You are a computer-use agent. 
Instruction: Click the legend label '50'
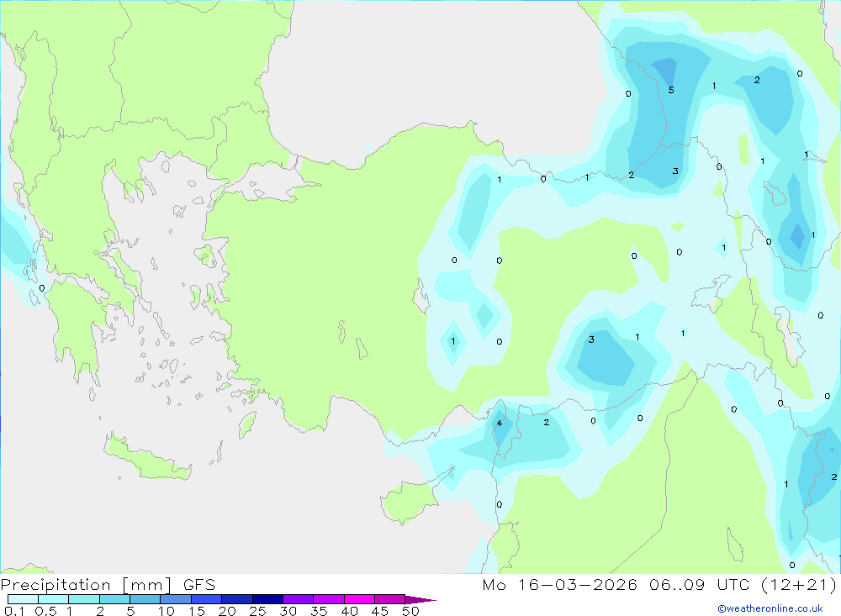coord(410,611)
